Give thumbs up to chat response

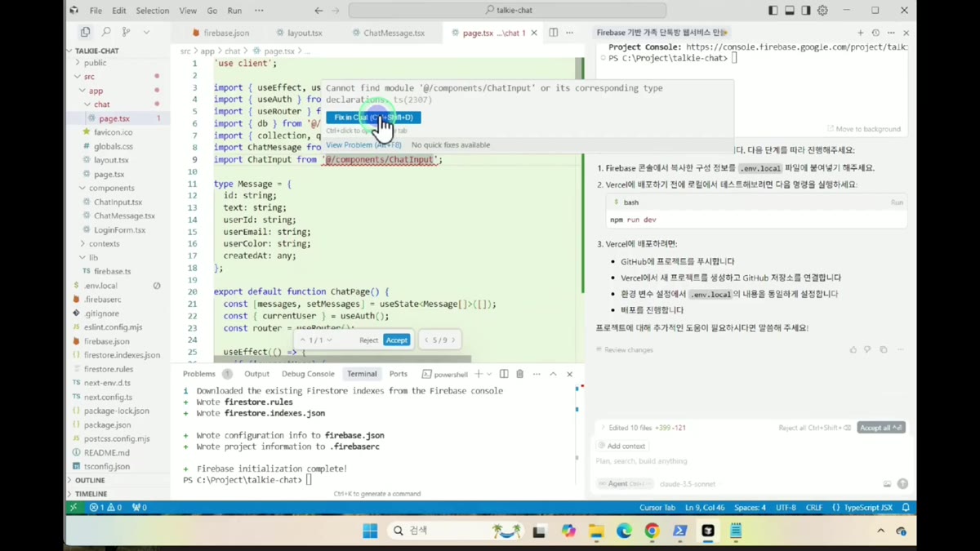pyautogui.click(x=853, y=349)
